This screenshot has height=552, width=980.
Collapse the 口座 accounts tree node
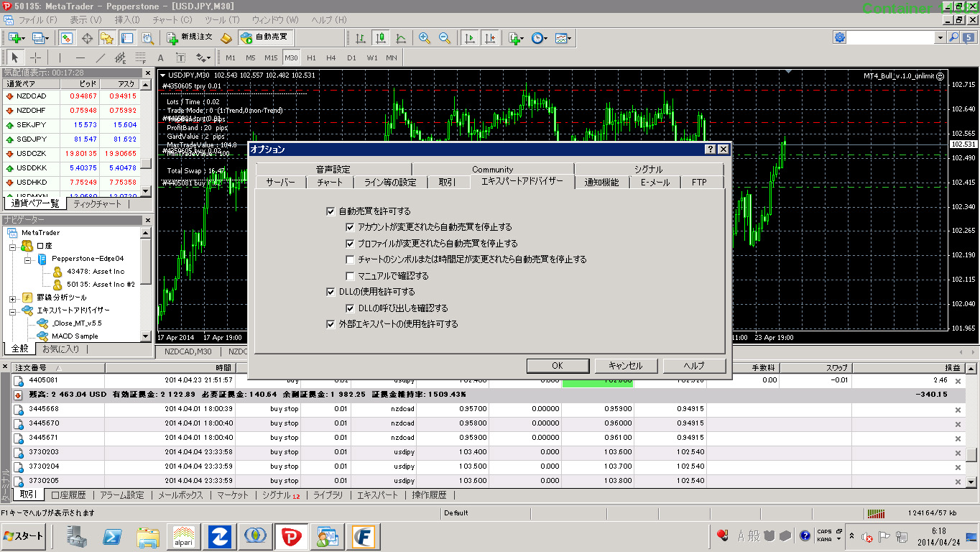pos(13,246)
